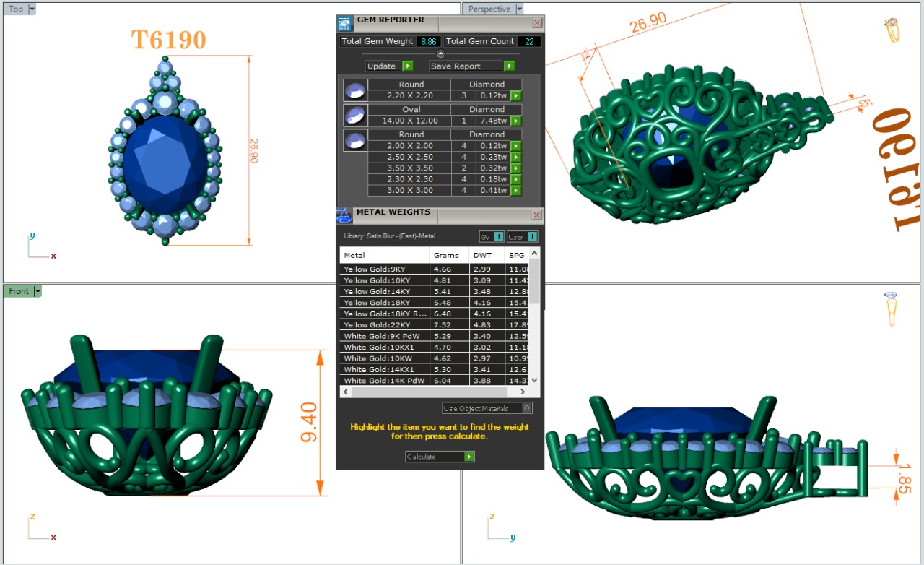Open the Top viewport dropdown arrow
924x565 pixels.
(32, 9)
